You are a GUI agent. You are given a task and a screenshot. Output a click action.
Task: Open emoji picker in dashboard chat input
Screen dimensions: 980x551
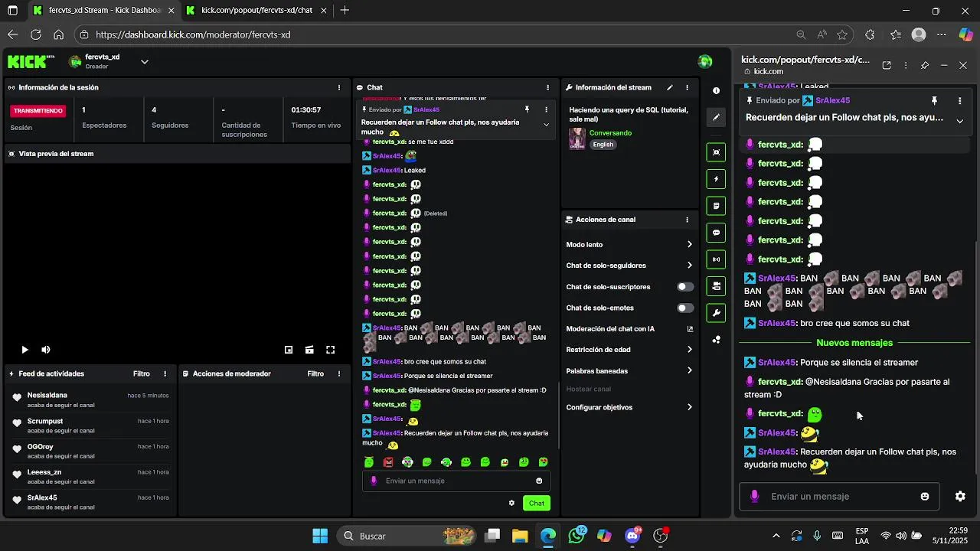(x=539, y=481)
